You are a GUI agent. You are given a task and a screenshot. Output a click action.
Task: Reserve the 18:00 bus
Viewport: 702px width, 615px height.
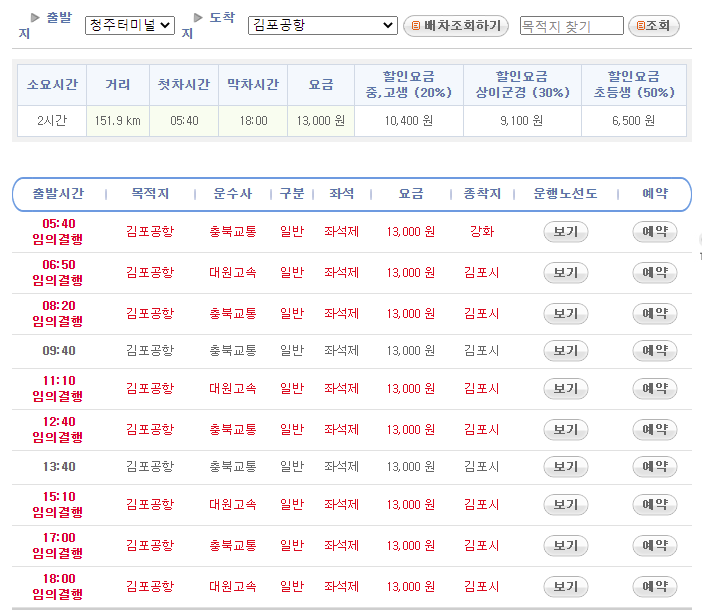tap(655, 587)
